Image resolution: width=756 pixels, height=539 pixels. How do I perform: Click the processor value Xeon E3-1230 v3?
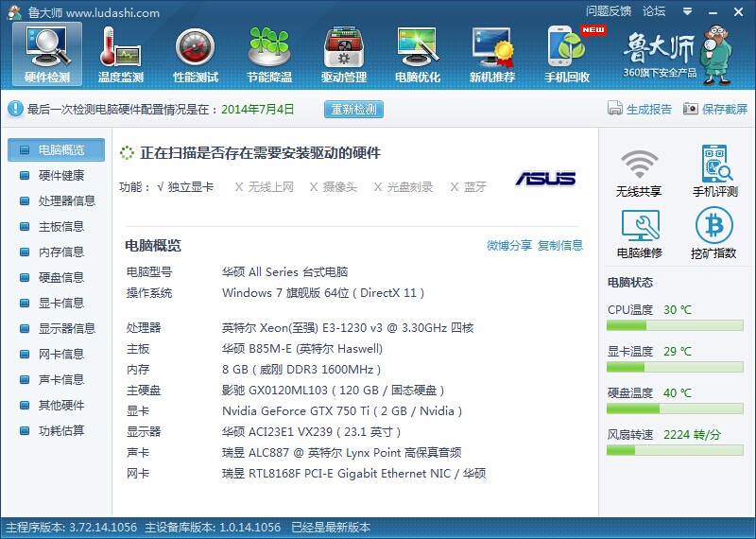tap(348, 328)
